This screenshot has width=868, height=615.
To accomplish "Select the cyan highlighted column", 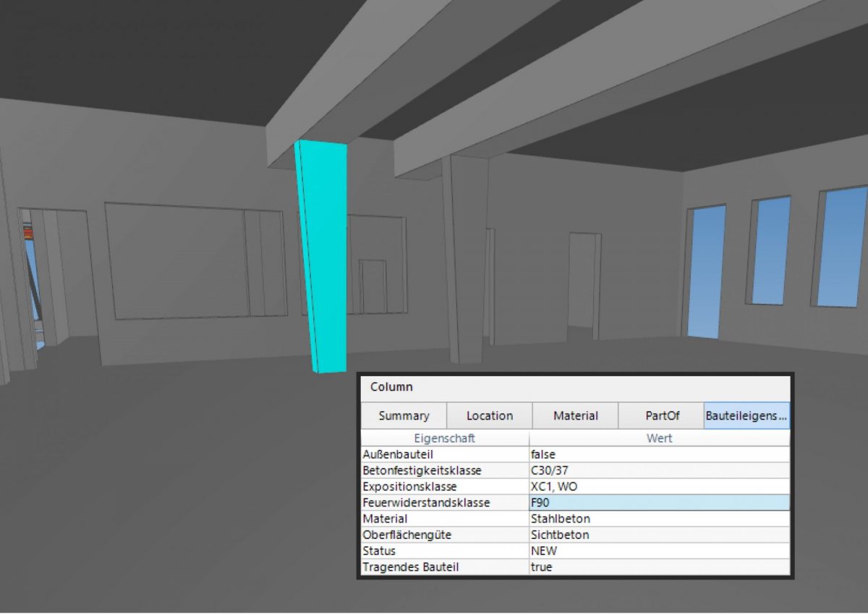I will point(323,257).
